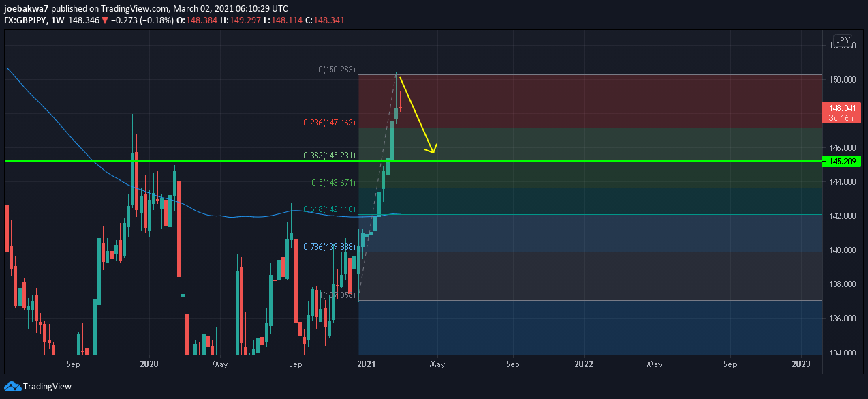Click the 1W timeframe label in header

tap(58, 20)
